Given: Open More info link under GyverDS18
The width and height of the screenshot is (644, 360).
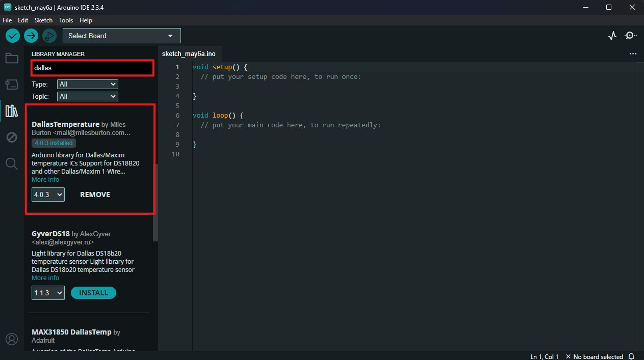Looking at the screenshot, I should click(45, 278).
